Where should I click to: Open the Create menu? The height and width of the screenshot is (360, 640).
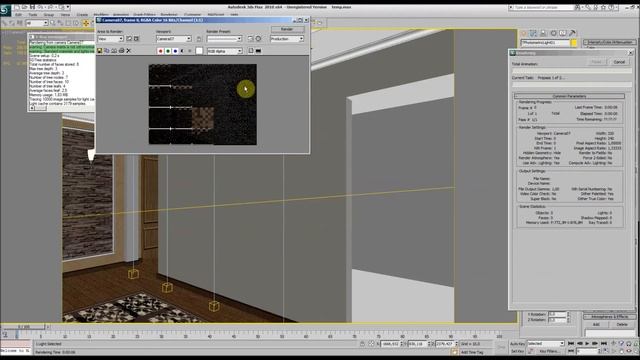pos(82,15)
